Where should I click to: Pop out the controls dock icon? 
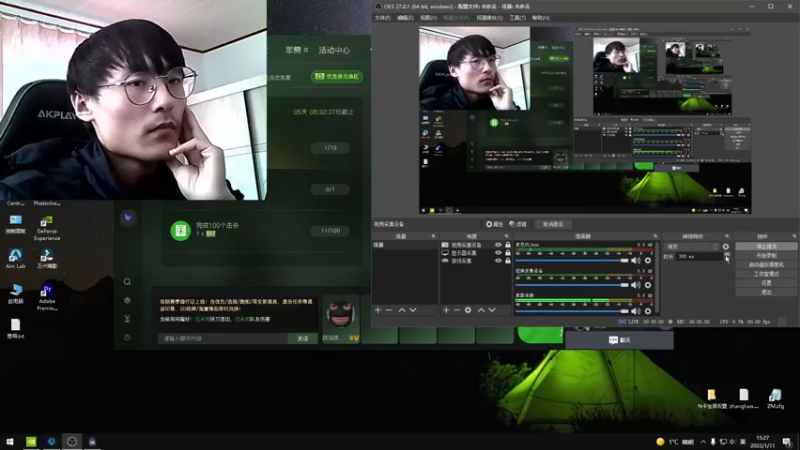pyautogui.click(x=794, y=236)
